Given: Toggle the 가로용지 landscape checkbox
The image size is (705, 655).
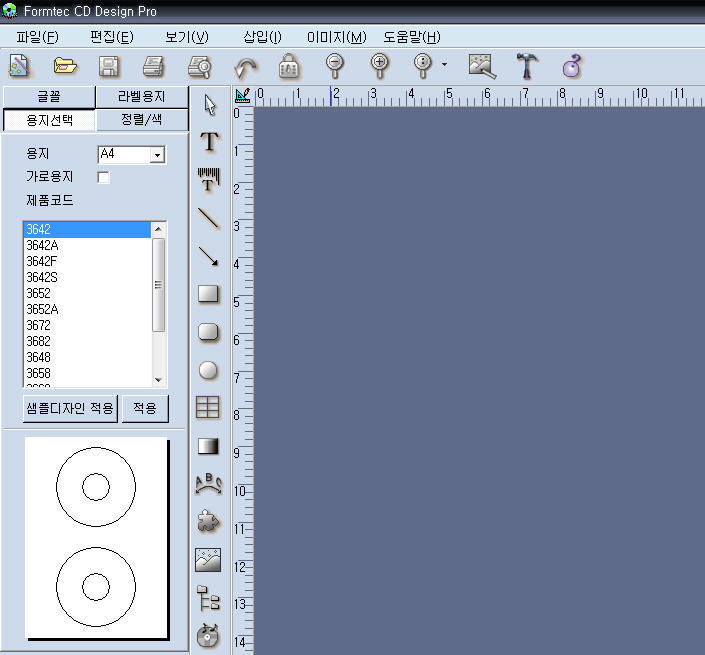Looking at the screenshot, I should tap(103, 177).
